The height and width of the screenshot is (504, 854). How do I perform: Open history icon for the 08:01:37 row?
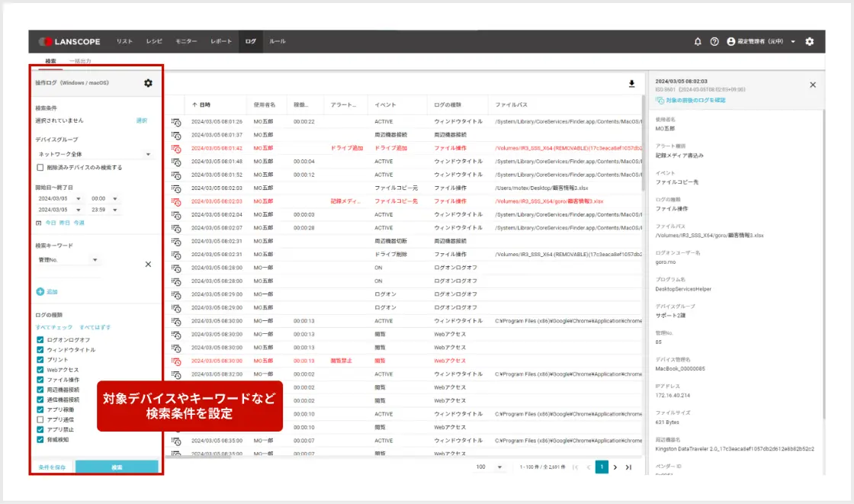[x=176, y=135]
